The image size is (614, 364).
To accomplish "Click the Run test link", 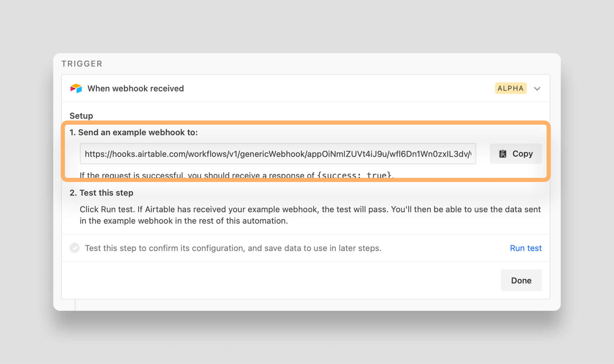I will [x=526, y=248].
